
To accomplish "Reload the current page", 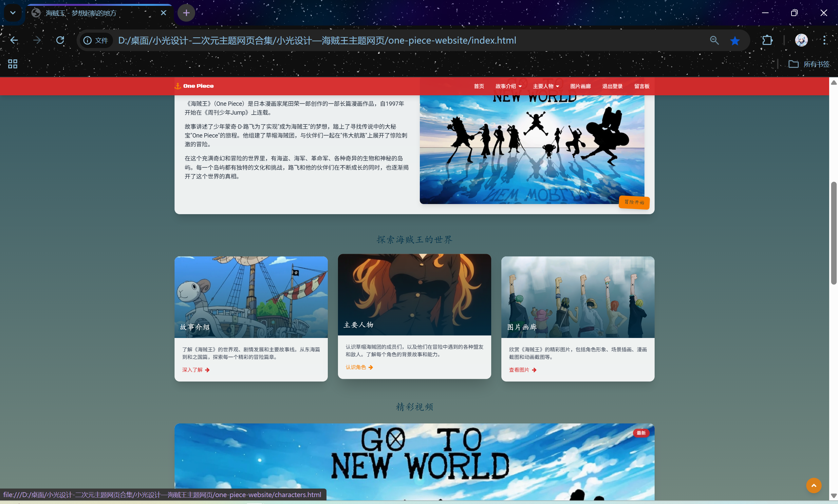I will coord(60,40).
